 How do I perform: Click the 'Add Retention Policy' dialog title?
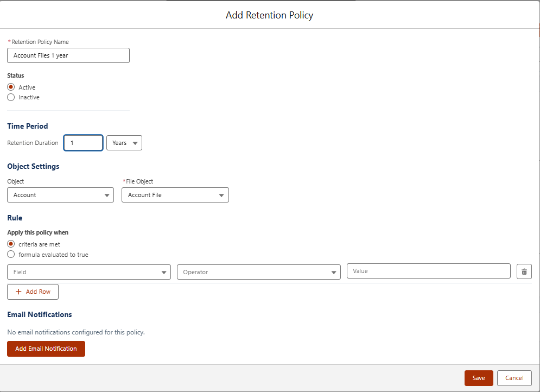pyautogui.click(x=269, y=15)
